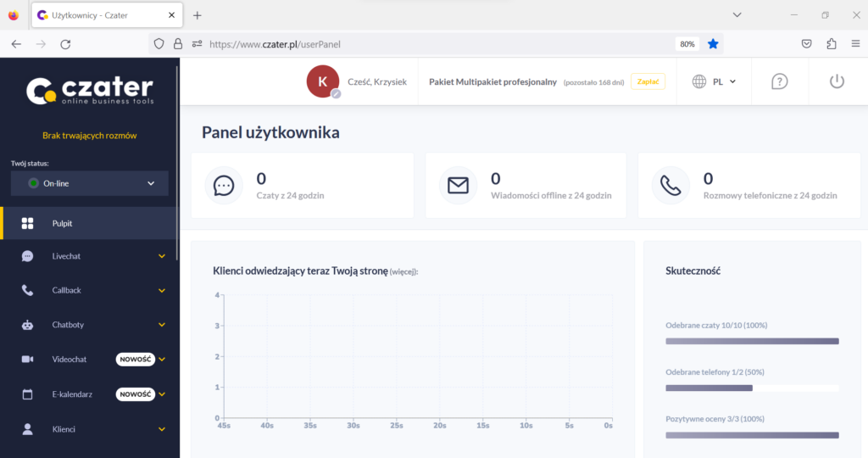
Task: Open Pulpit dashboard grid icon
Action: (x=27, y=223)
